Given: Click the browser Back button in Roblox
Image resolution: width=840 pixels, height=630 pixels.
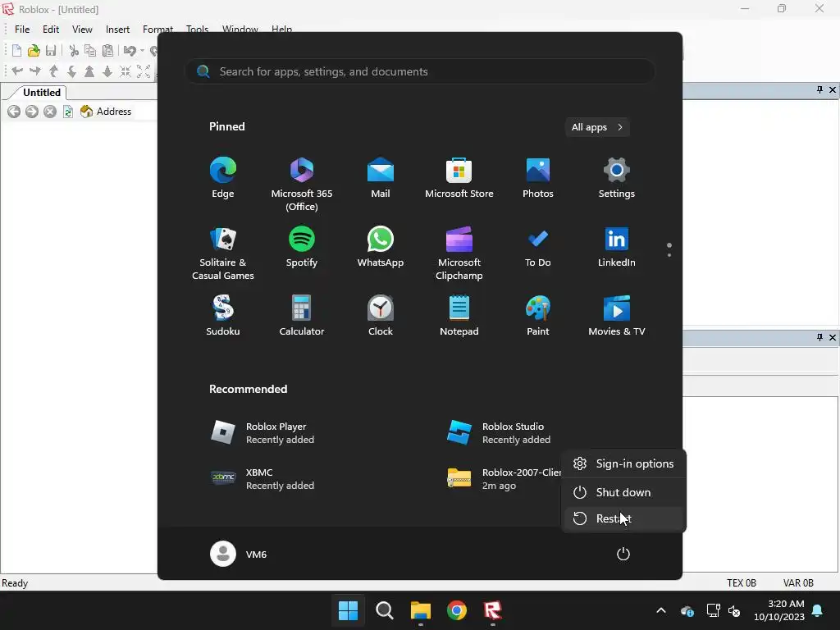Looking at the screenshot, I should coord(14,112).
